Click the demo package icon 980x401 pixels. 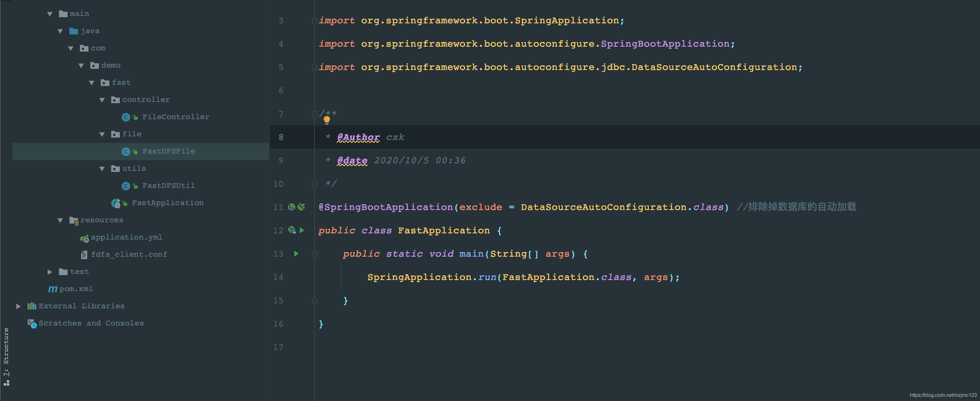[x=95, y=65]
